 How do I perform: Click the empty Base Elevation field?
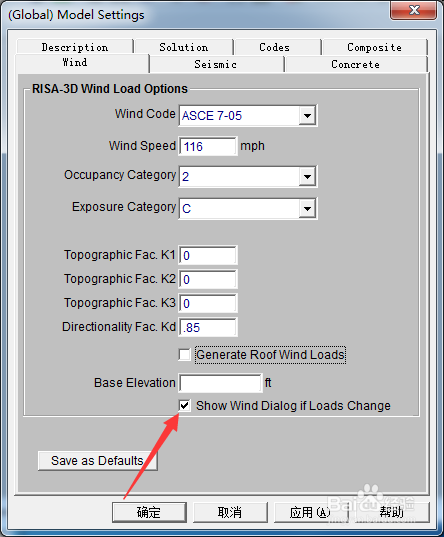click(x=220, y=383)
